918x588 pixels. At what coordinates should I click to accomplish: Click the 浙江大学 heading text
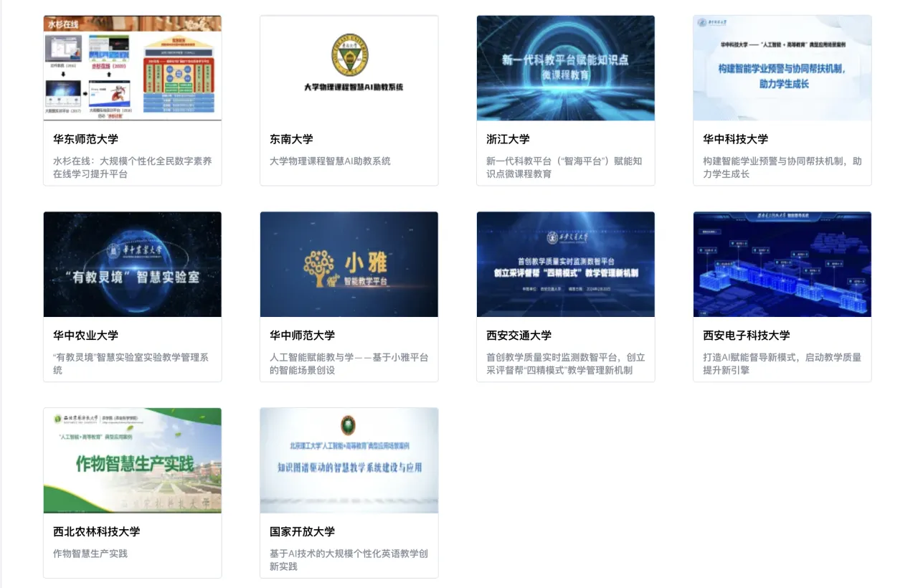point(508,139)
